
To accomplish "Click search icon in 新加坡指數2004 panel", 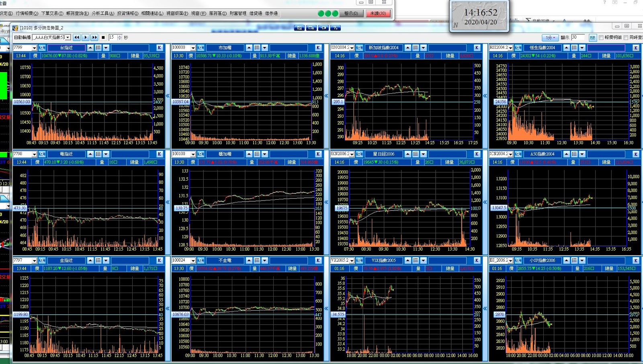I will tap(359, 48).
